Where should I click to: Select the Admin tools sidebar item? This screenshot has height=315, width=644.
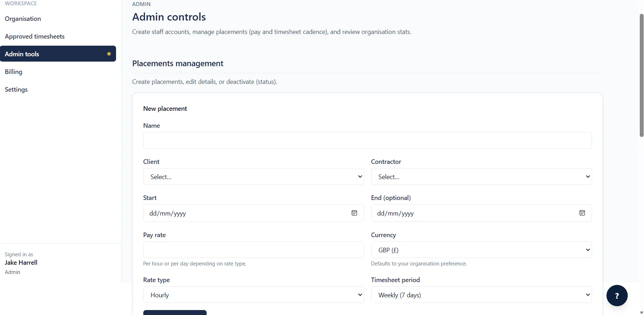coord(58,54)
